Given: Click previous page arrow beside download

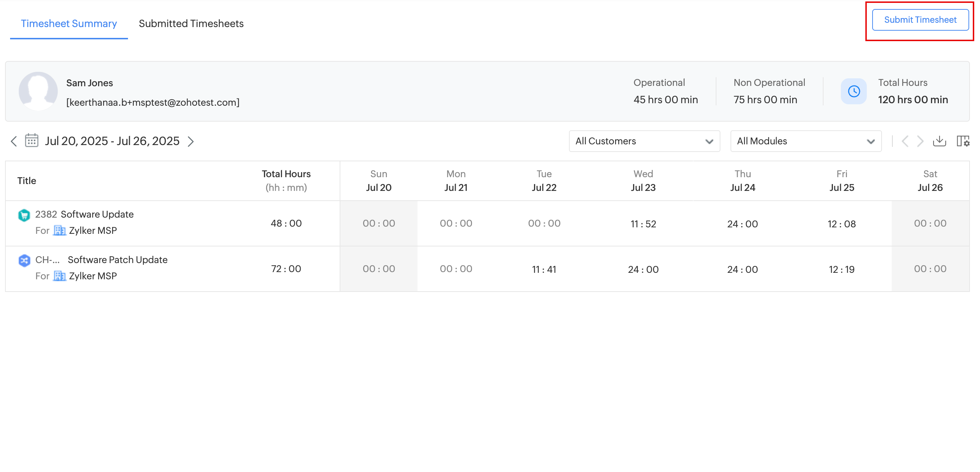Looking at the screenshot, I should coord(905,141).
